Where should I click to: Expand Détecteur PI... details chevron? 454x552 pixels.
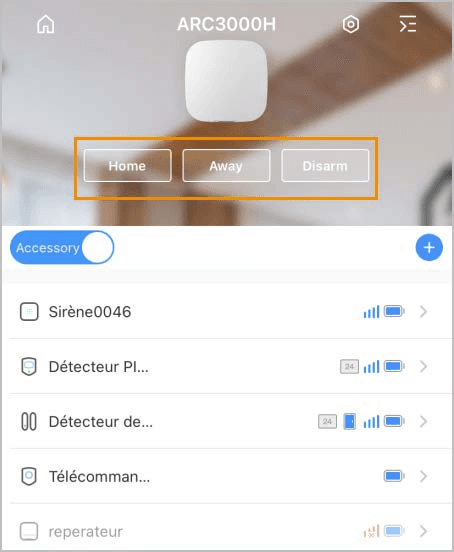pyautogui.click(x=424, y=366)
